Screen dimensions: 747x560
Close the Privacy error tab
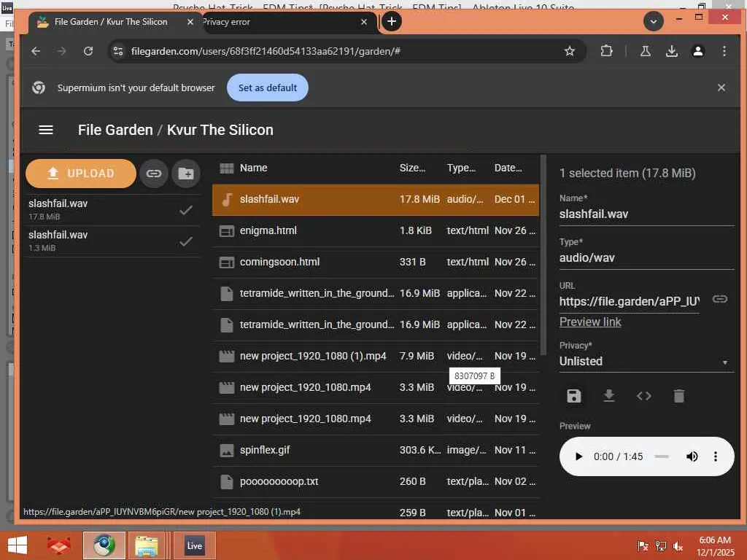pyautogui.click(x=364, y=22)
